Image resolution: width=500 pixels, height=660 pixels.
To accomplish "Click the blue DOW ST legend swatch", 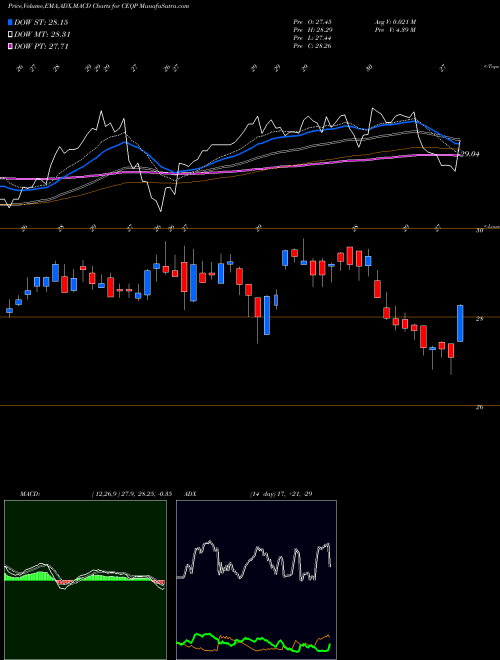I will pyautogui.click(x=11, y=22).
